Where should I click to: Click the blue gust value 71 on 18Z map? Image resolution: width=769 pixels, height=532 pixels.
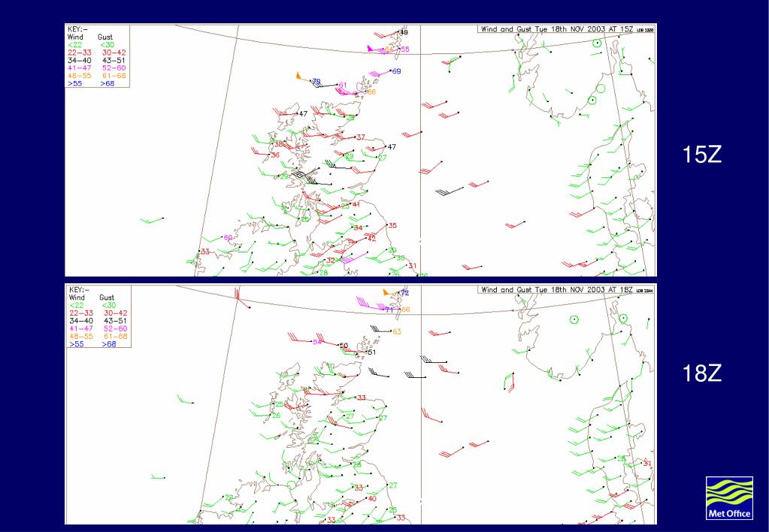pyautogui.click(x=389, y=310)
